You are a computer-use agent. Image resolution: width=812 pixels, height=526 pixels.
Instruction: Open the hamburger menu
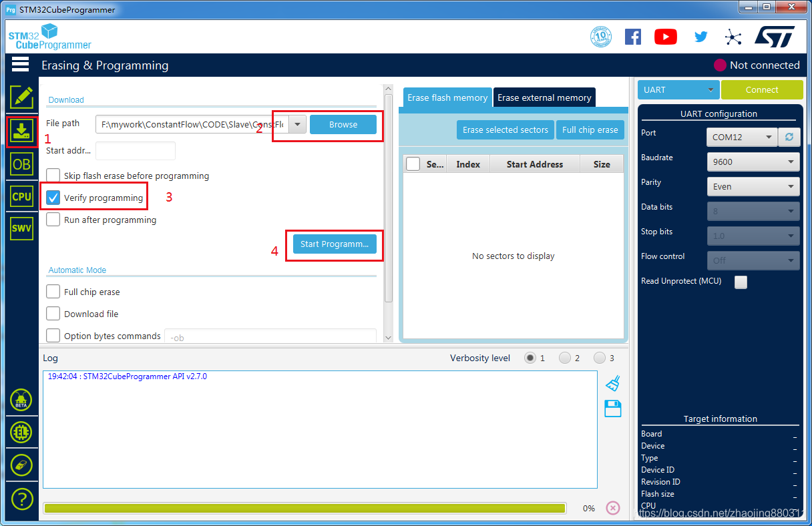20,64
